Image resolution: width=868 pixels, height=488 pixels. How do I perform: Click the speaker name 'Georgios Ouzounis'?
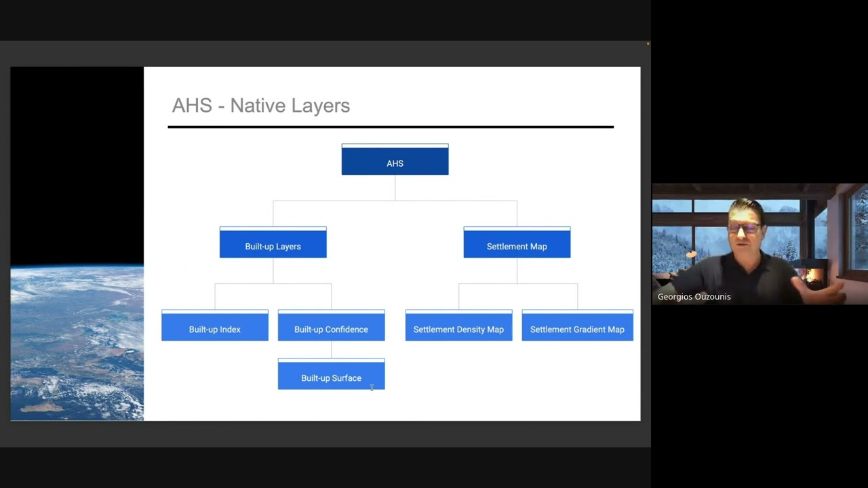point(694,297)
